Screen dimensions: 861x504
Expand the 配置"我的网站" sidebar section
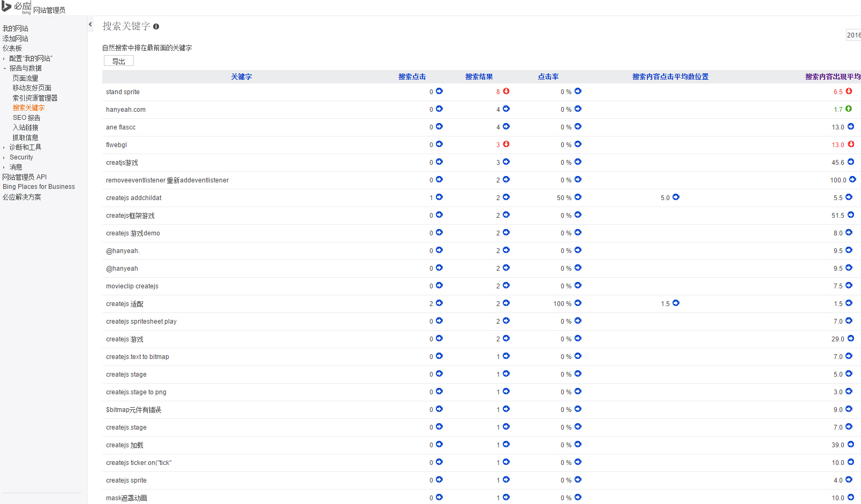[x=4, y=58]
